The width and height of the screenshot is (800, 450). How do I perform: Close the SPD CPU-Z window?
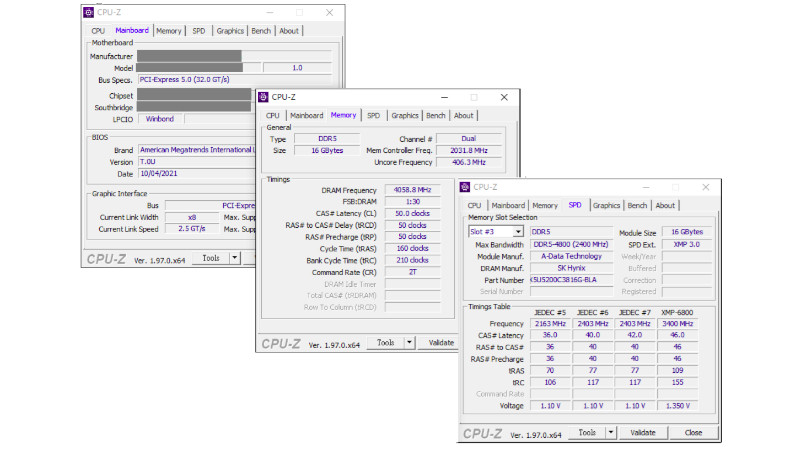pos(706,187)
